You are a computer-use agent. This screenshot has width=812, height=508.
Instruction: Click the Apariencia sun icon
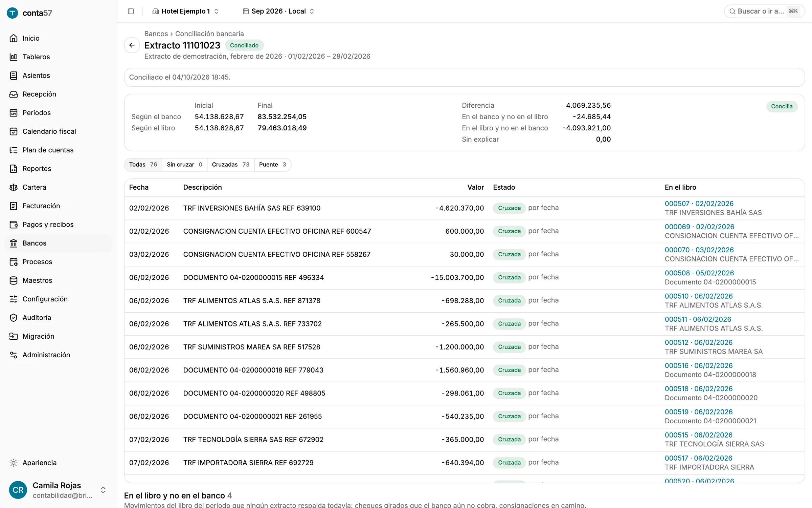pyautogui.click(x=14, y=463)
